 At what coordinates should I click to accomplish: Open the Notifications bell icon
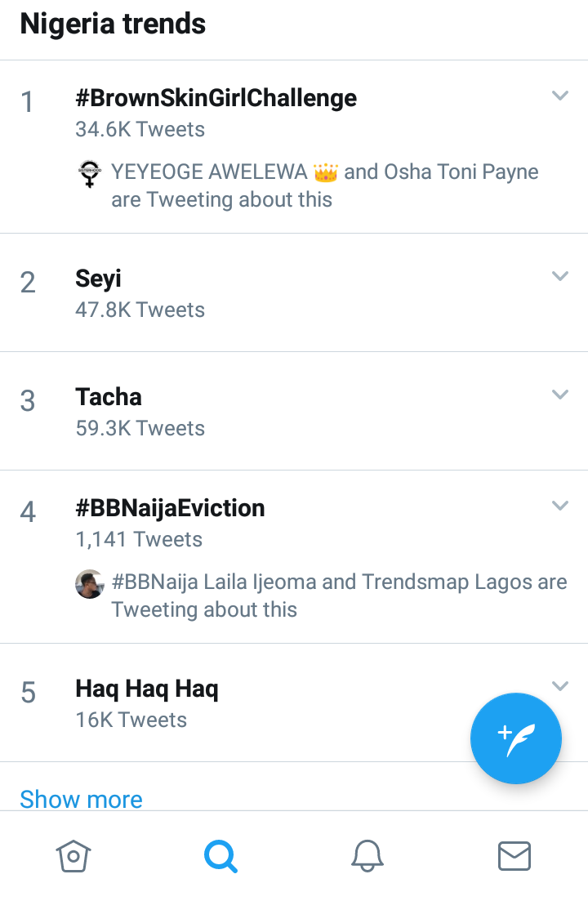(367, 856)
